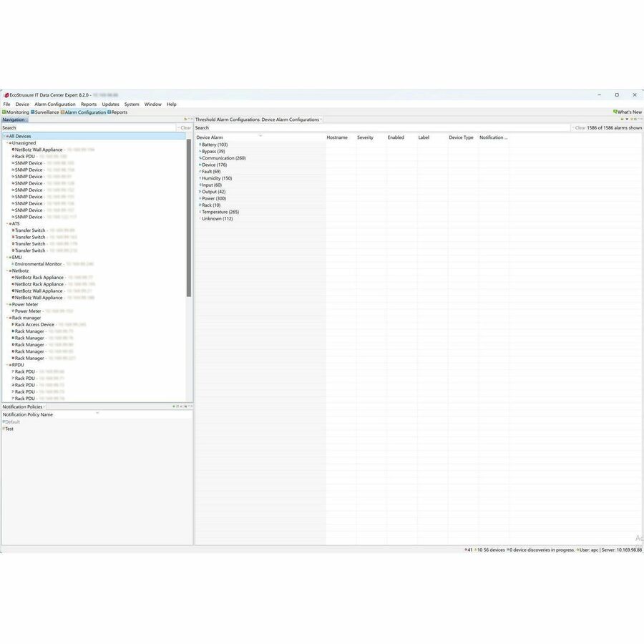
Task: Click the What's New icon
Action: point(615,112)
